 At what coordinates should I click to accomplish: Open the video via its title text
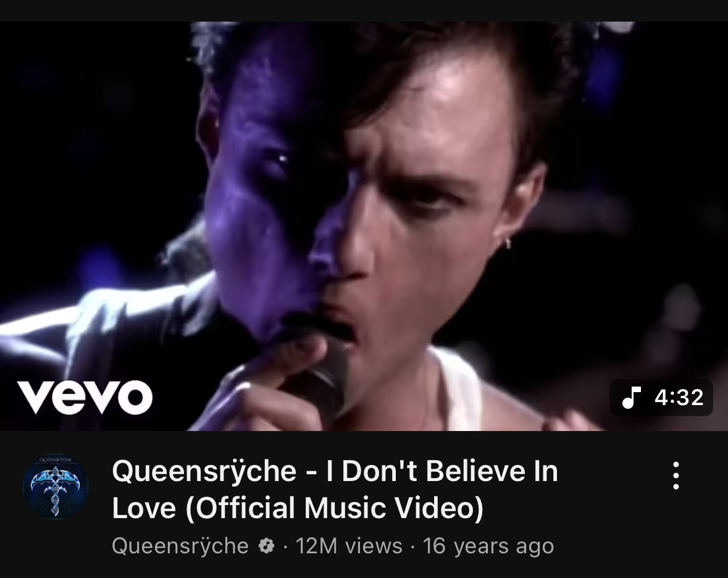pyautogui.click(x=335, y=489)
